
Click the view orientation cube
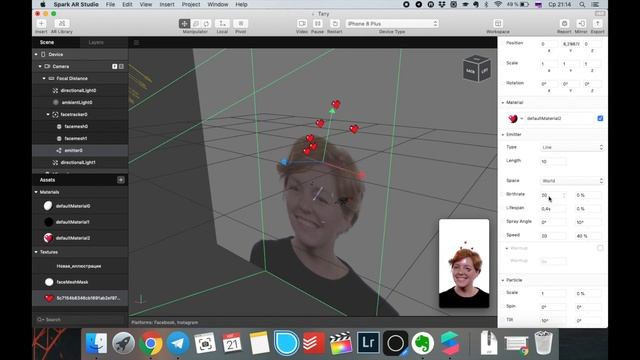pos(476,69)
